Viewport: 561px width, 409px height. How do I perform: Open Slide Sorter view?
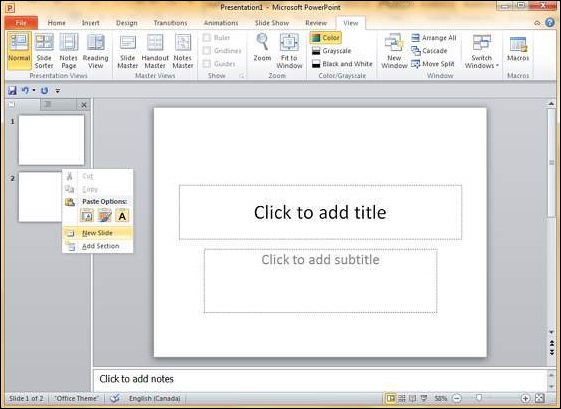(x=44, y=51)
